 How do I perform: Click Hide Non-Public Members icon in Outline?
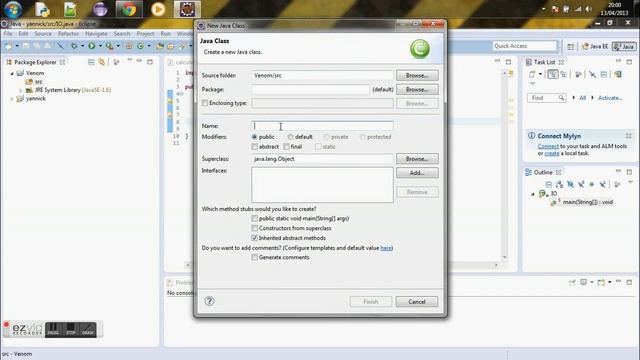[591, 184]
